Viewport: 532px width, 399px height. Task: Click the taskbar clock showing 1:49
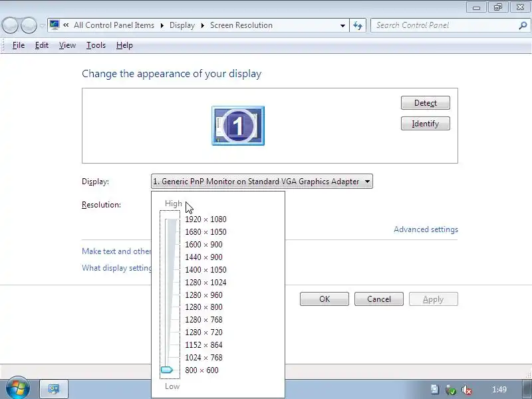click(x=499, y=390)
